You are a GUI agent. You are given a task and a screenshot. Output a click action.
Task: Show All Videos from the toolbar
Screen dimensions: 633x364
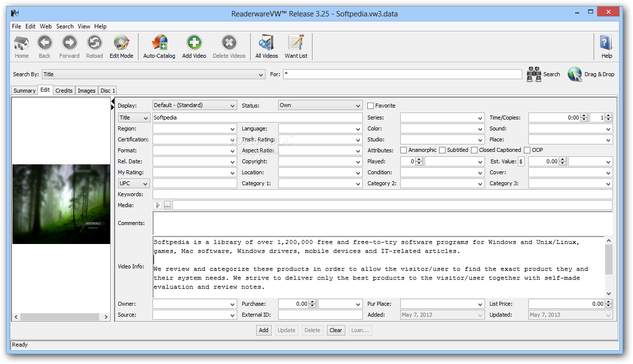(x=267, y=47)
